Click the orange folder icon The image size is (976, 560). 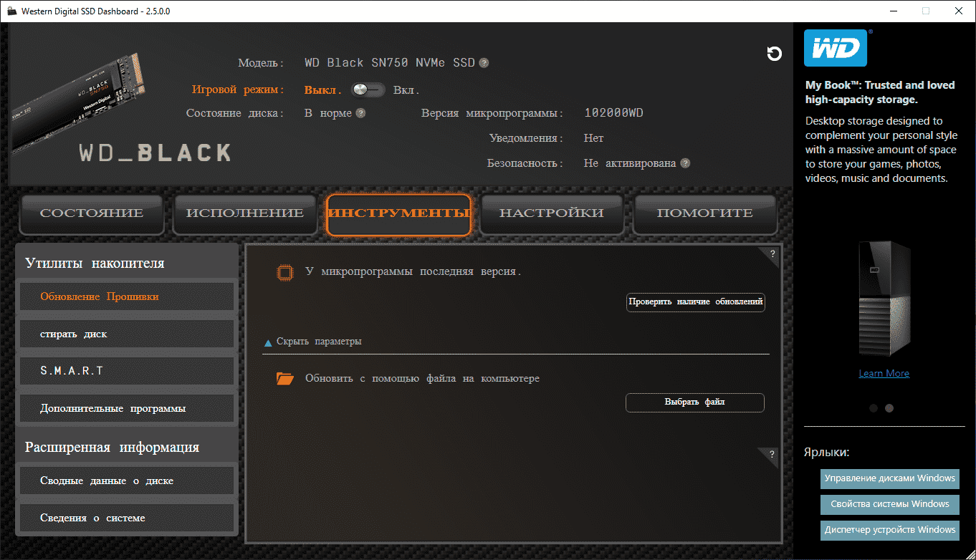[285, 378]
